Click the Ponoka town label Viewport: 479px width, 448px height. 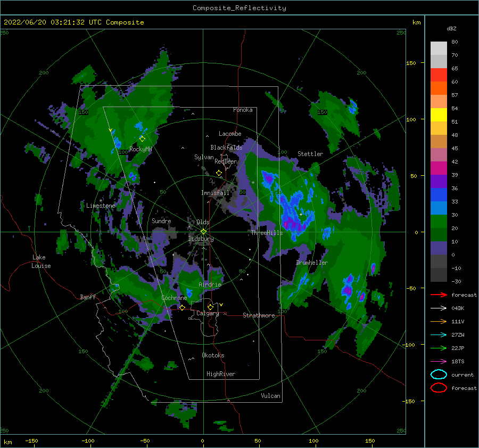(243, 110)
